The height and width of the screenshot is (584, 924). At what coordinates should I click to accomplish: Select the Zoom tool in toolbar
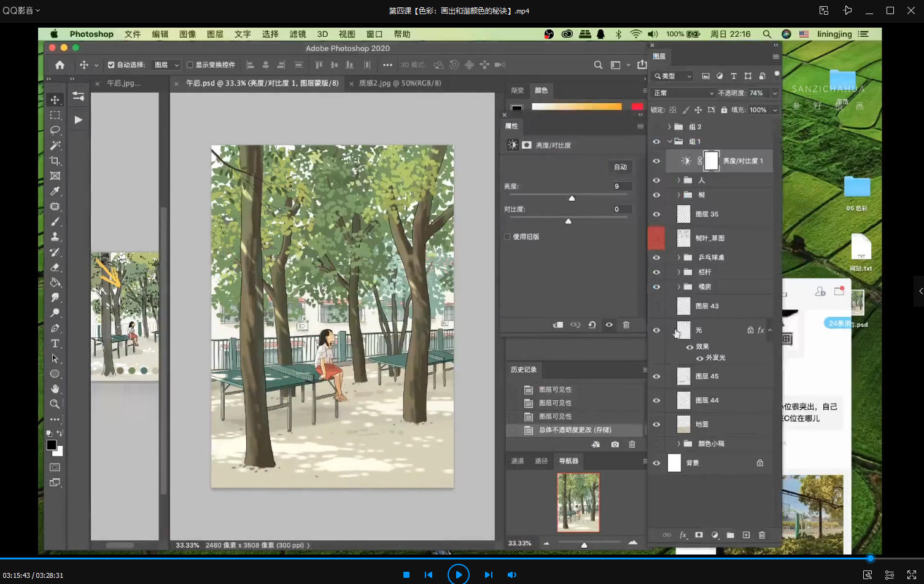[x=55, y=404]
